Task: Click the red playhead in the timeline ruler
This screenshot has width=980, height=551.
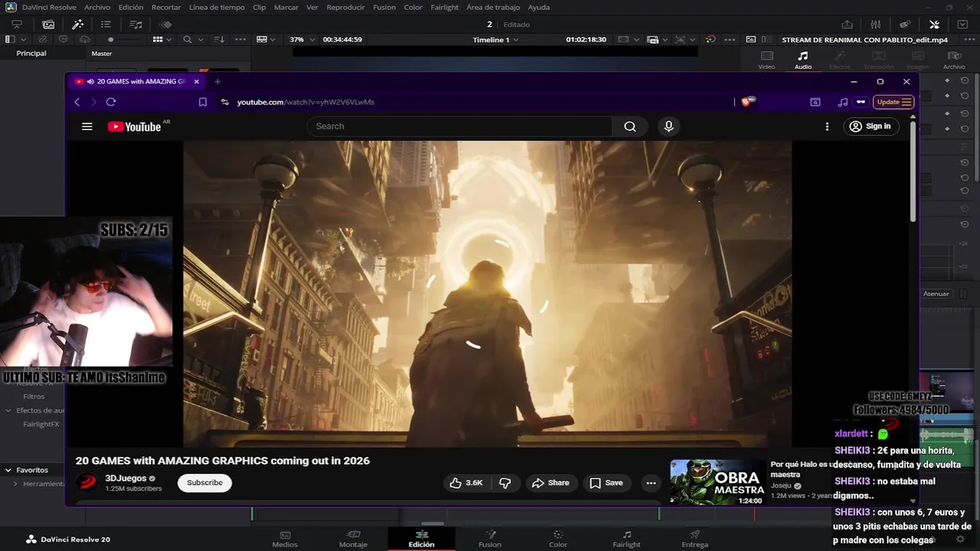Action: point(754,514)
